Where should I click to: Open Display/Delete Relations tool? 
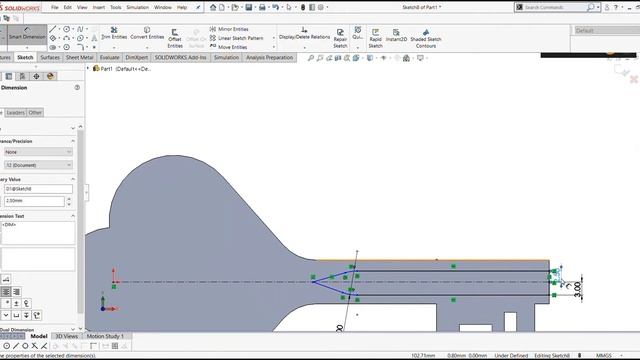(304, 33)
